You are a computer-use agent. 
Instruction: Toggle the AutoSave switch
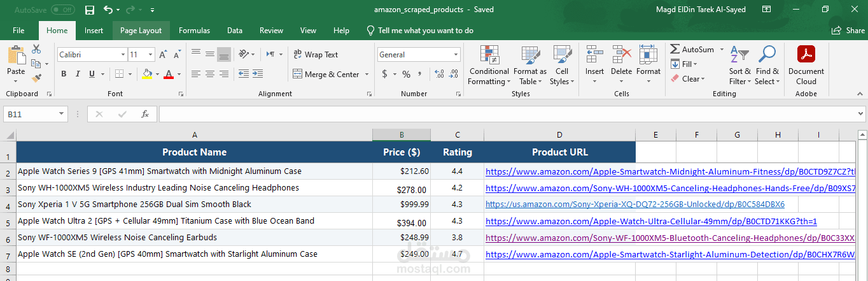point(62,10)
